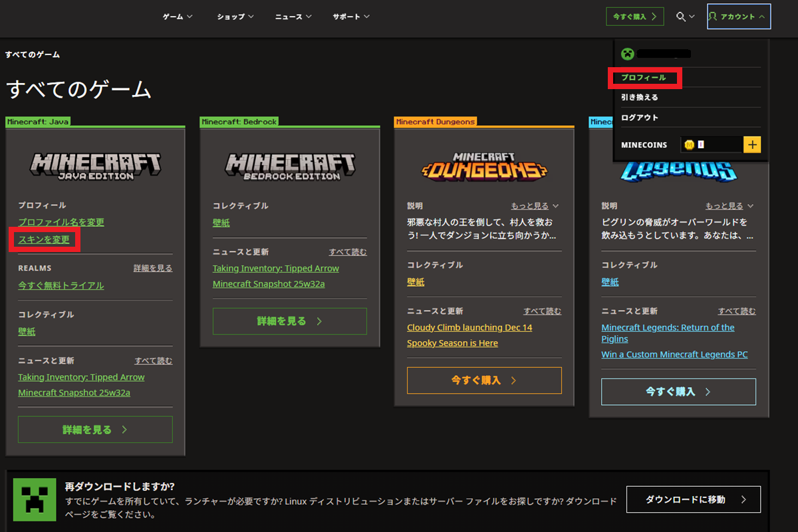Click the REALMS heading in Java card
The width and height of the screenshot is (798, 532).
(x=35, y=268)
